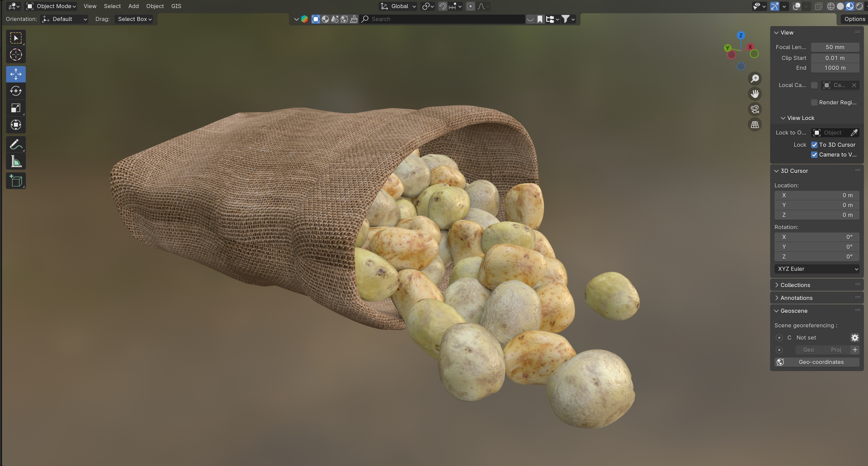This screenshot has width=868, height=466.
Task: Open the Object Mode dropdown
Action: tap(51, 6)
